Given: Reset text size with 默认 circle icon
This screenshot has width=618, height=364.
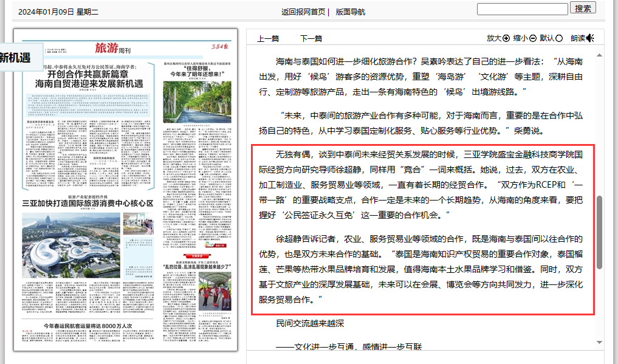Looking at the screenshot, I should click(x=559, y=38).
